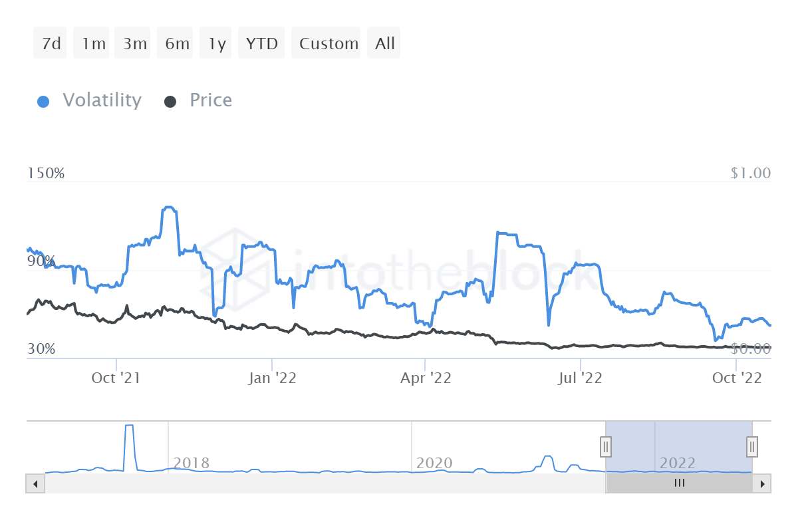Grab the right navigator range handle
The image size is (798, 532).
(752, 446)
